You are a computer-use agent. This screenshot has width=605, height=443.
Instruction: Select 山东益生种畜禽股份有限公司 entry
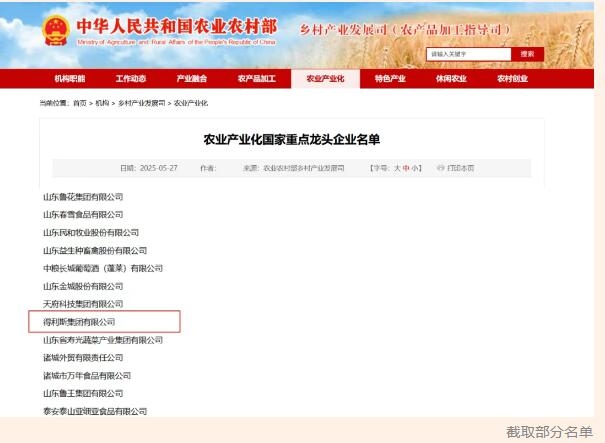[x=95, y=251]
